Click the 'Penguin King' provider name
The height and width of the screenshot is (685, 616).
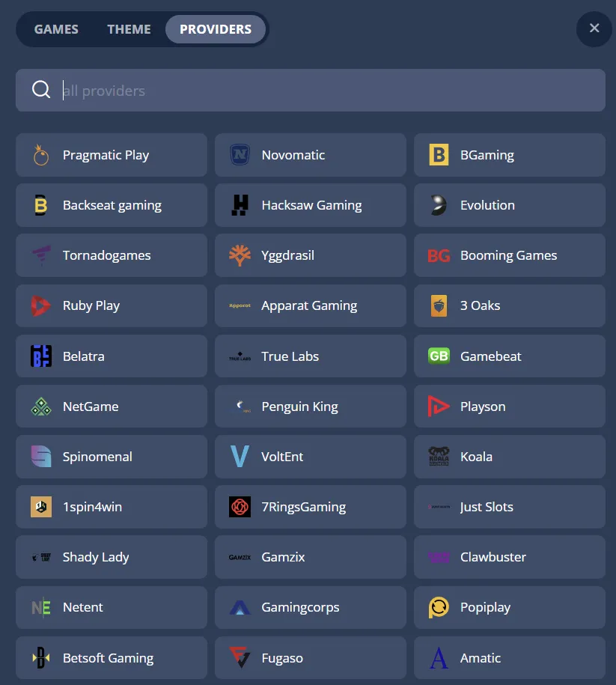pyautogui.click(x=299, y=407)
